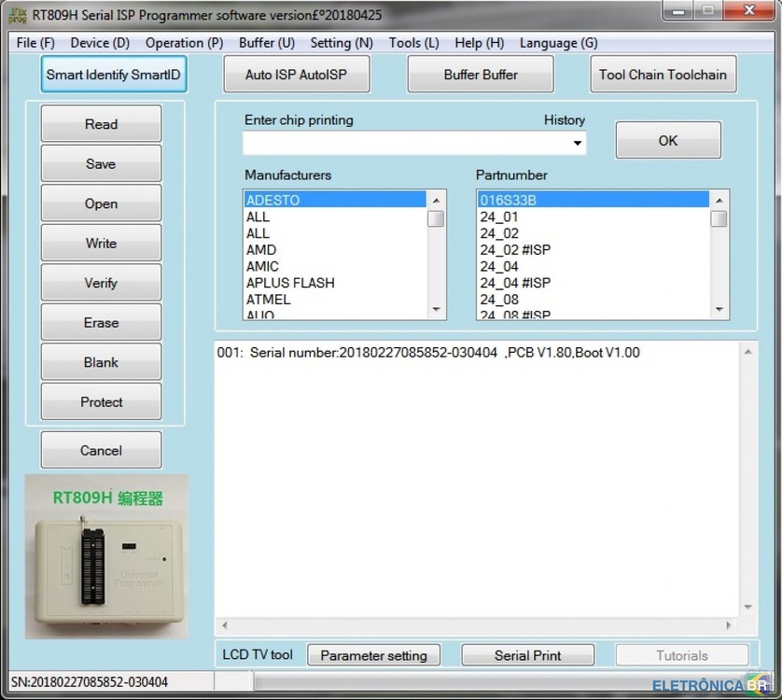Screen dimensions: 782x700
Task: Open the Device menu
Action: point(98,43)
